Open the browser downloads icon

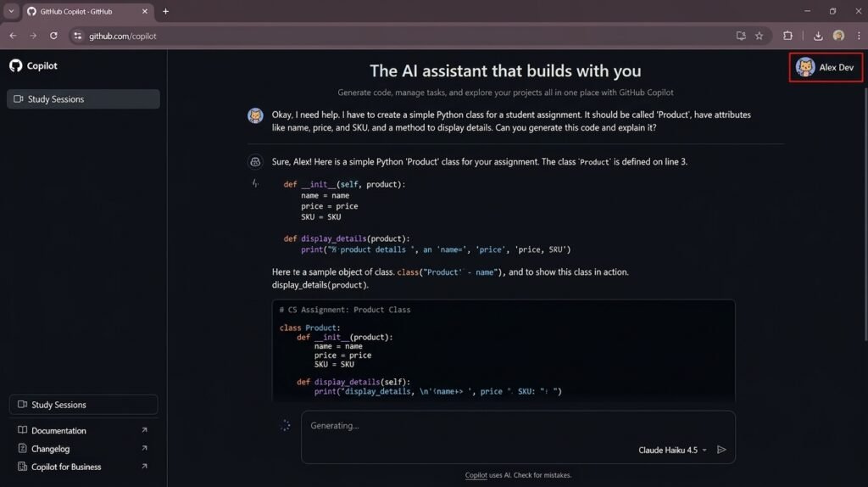(x=818, y=36)
